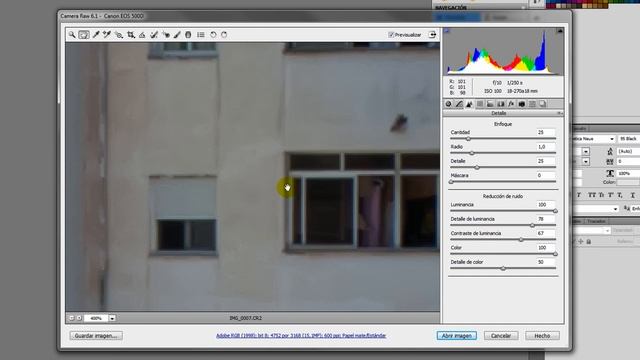Open the Camera Calibration panel tab
The height and width of the screenshot is (360, 640).
point(522,104)
